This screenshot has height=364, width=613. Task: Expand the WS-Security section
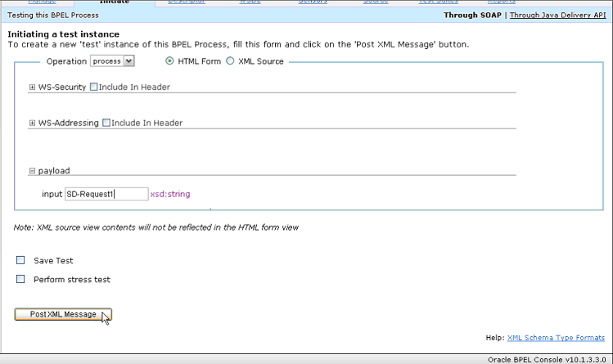[32, 87]
